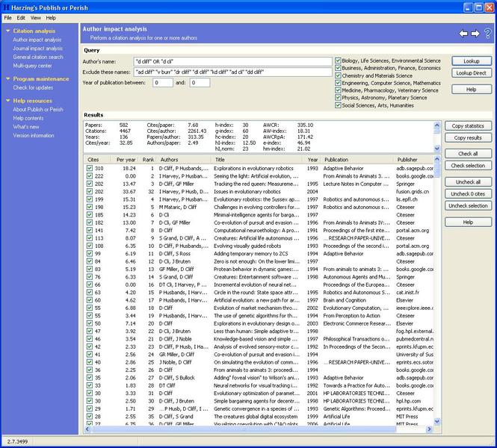Click horizontal scrollbar left arrow
Viewport: 497px width, 448px height.
[87, 429]
